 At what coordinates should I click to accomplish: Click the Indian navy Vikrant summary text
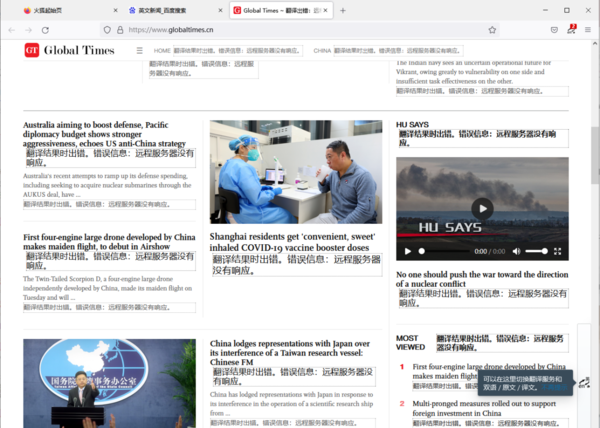473,72
